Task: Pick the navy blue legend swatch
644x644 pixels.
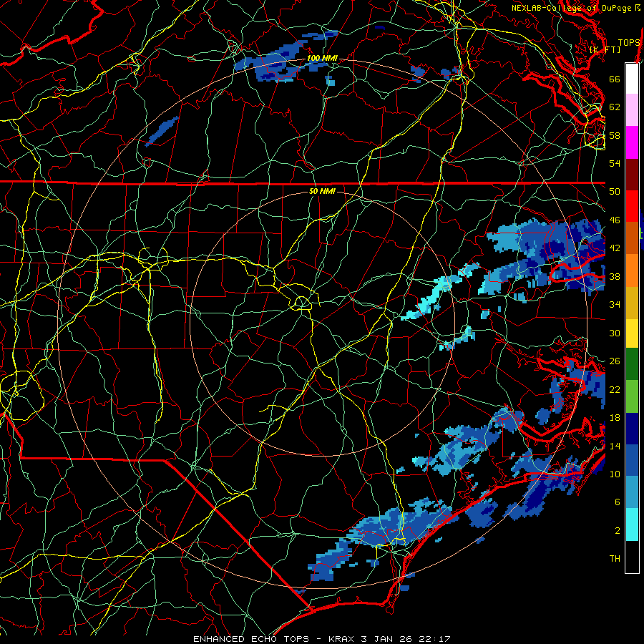Action: [632, 429]
